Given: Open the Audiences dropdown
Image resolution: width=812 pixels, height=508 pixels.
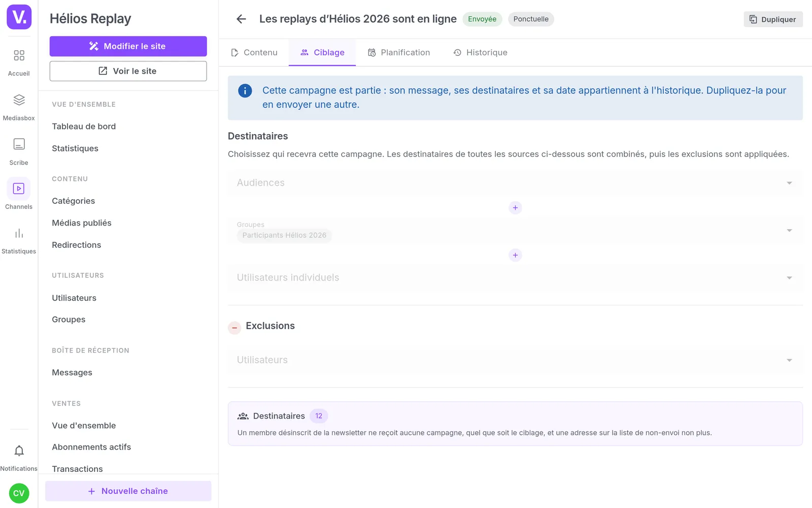Looking at the screenshot, I should tap(515, 183).
